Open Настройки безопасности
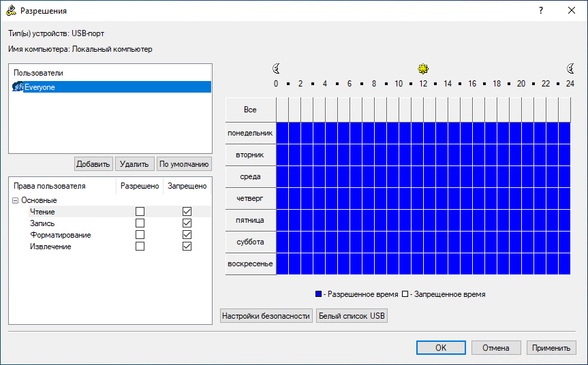The width and height of the screenshot is (588, 365). tap(266, 316)
